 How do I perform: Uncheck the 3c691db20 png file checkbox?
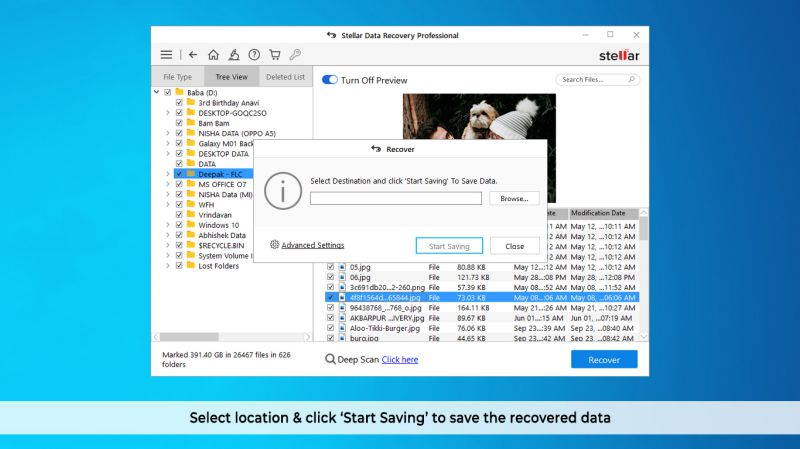(x=331, y=287)
